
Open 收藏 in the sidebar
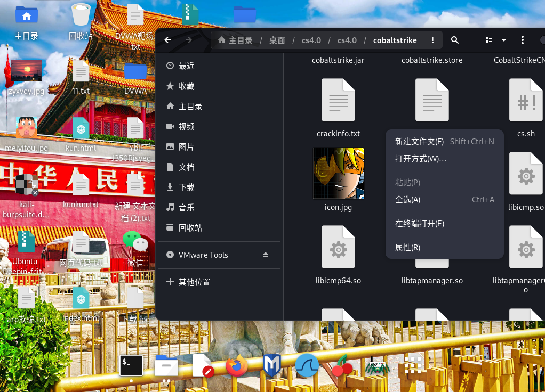219,86
